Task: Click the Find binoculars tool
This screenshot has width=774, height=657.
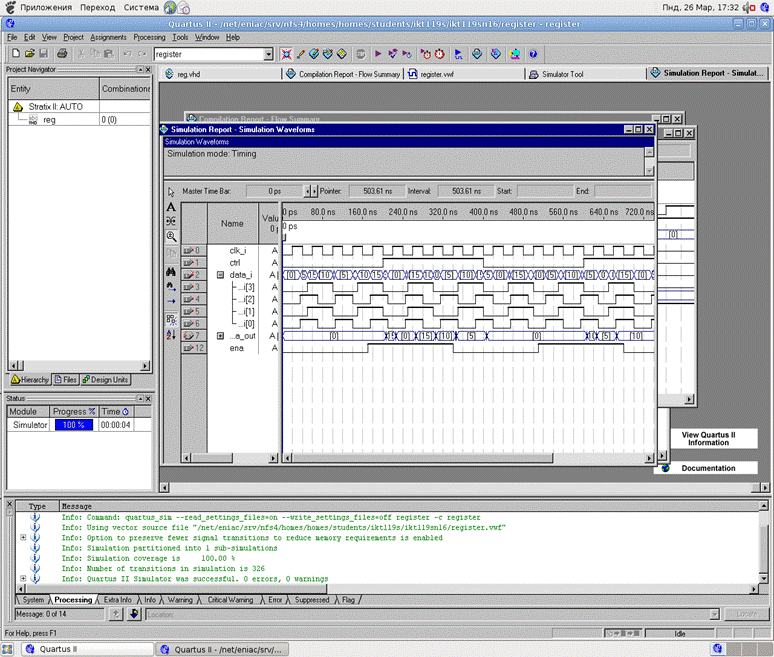Action: coord(171,272)
